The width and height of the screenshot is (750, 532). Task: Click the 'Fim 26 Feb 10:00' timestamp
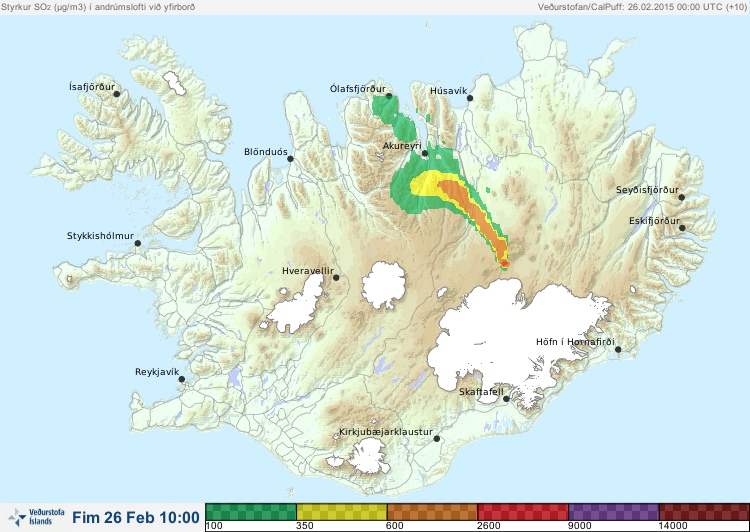click(x=136, y=517)
